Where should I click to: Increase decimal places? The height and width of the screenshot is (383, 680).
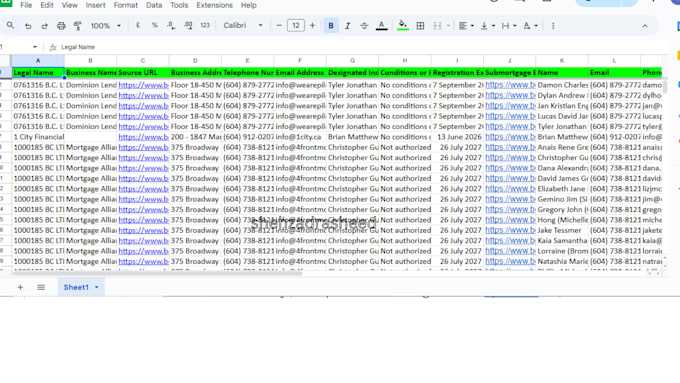point(188,26)
